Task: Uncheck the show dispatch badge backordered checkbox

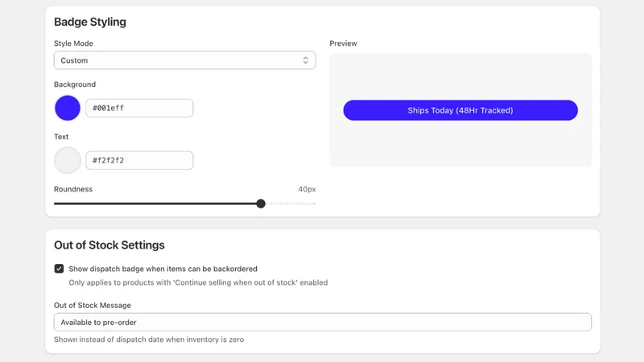Action: coord(59,269)
